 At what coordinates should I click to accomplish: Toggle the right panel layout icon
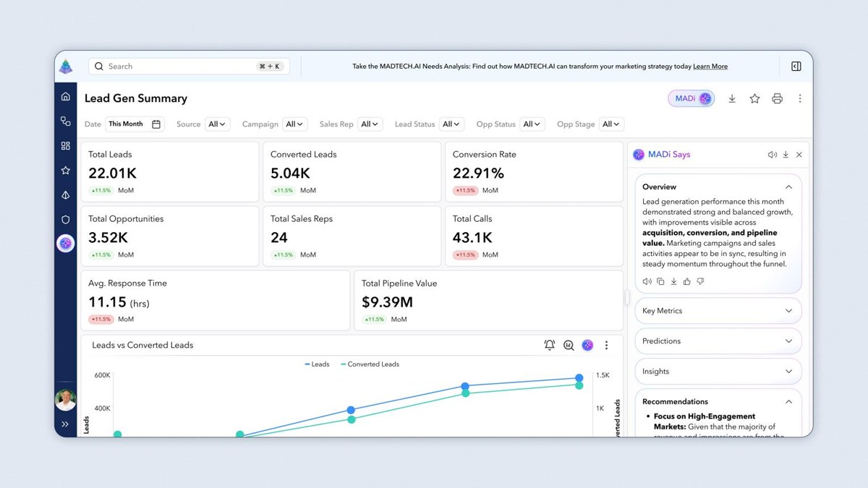click(796, 67)
